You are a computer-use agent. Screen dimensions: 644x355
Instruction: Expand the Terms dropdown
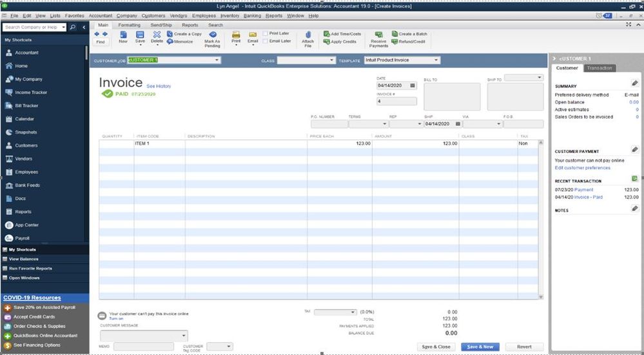[384, 124]
